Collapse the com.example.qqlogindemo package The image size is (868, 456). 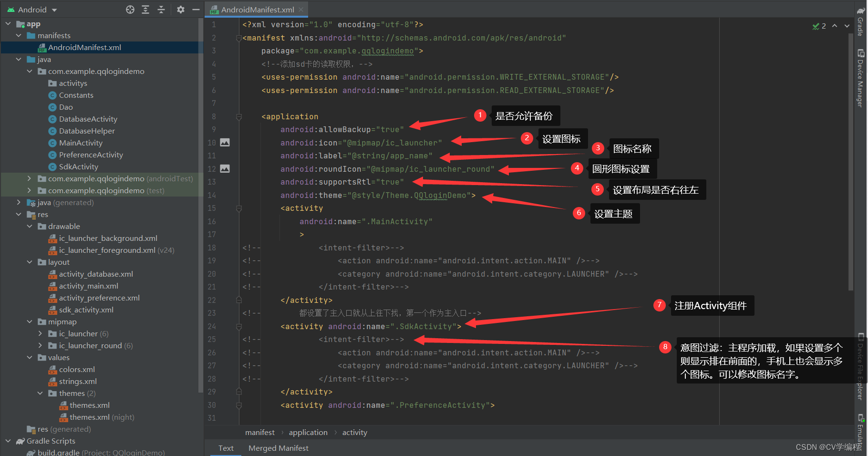tap(30, 71)
